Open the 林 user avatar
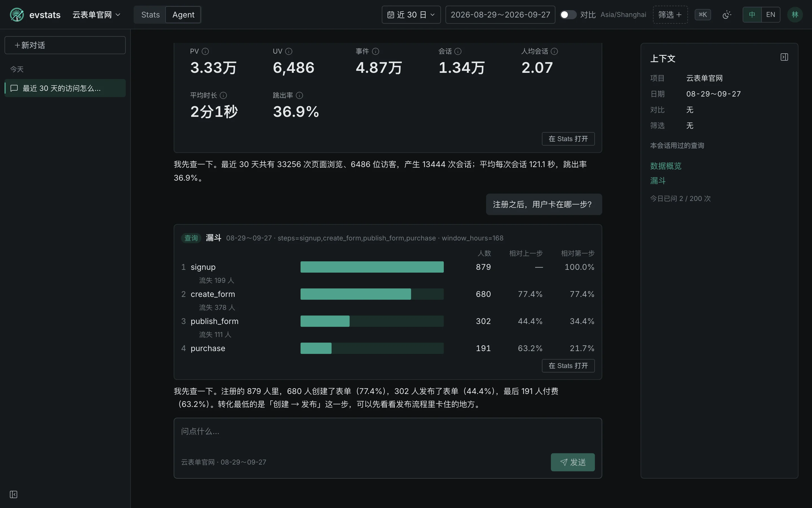The width and height of the screenshot is (812, 508). [x=795, y=15]
